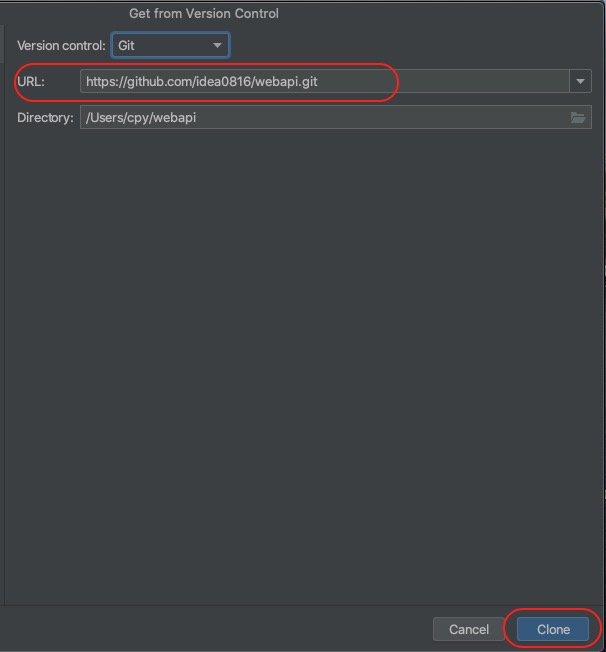Click the github.com repository URL text
606x652 pixels.
click(x=202, y=82)
